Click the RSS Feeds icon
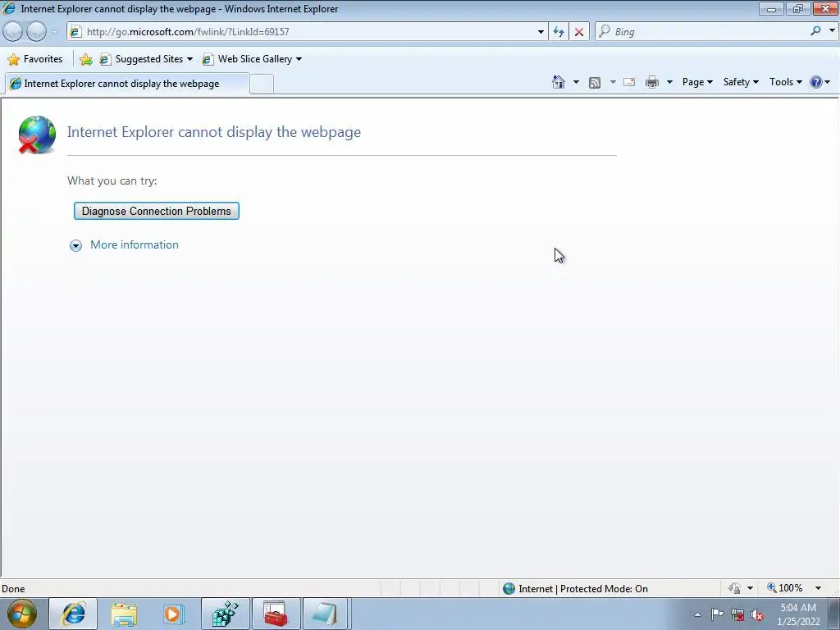 [594, 83]
